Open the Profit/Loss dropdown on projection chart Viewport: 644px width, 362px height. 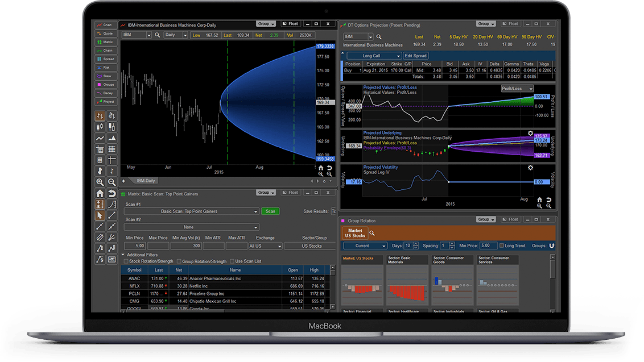point(517,89)
